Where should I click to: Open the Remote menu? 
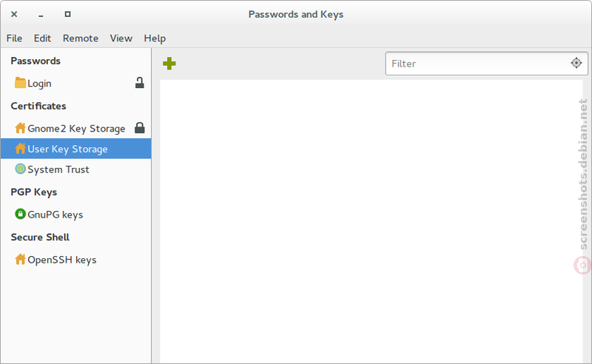[81, 38]
